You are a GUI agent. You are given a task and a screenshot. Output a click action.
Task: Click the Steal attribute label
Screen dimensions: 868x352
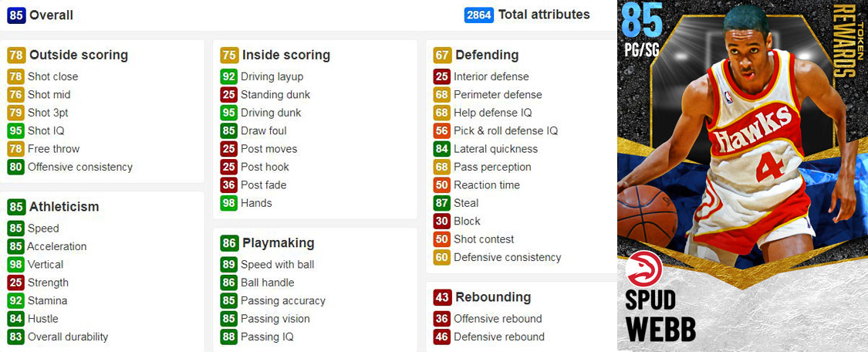tap(466, 203)
